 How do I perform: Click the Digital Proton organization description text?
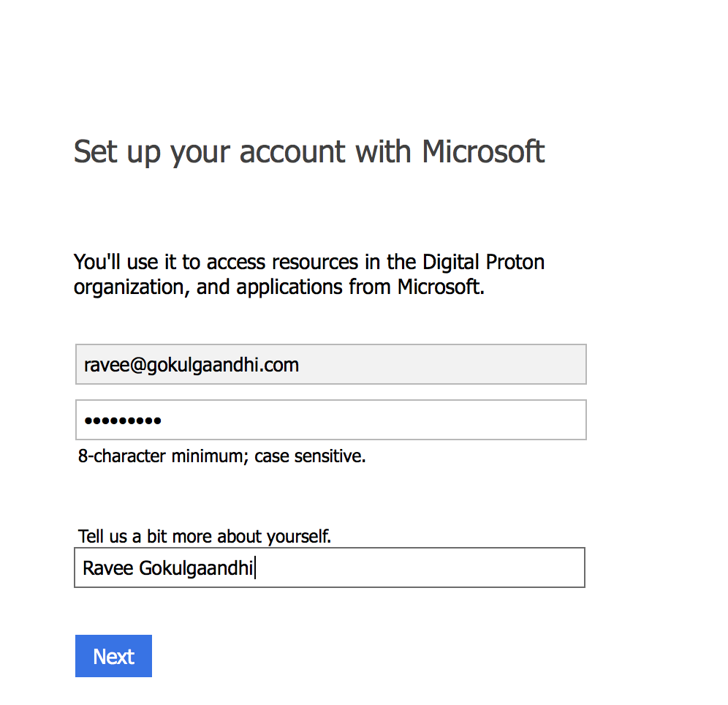pyautogui.click(x=308, y=274)
